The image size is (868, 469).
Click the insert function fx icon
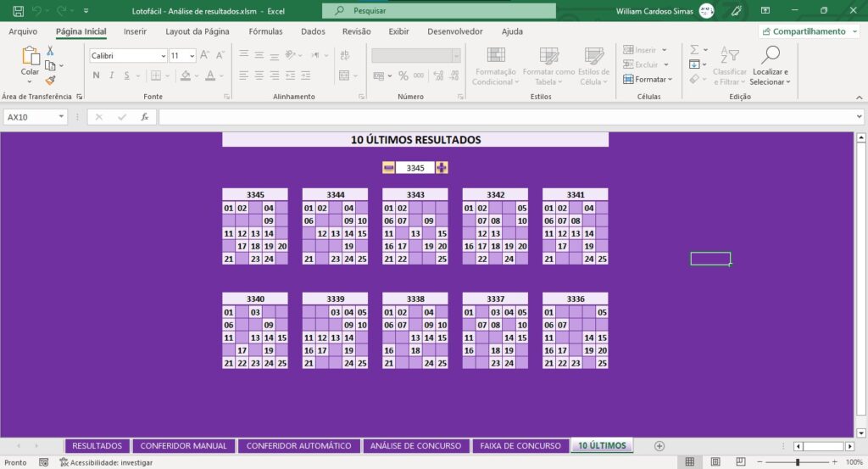pos(144,117)
